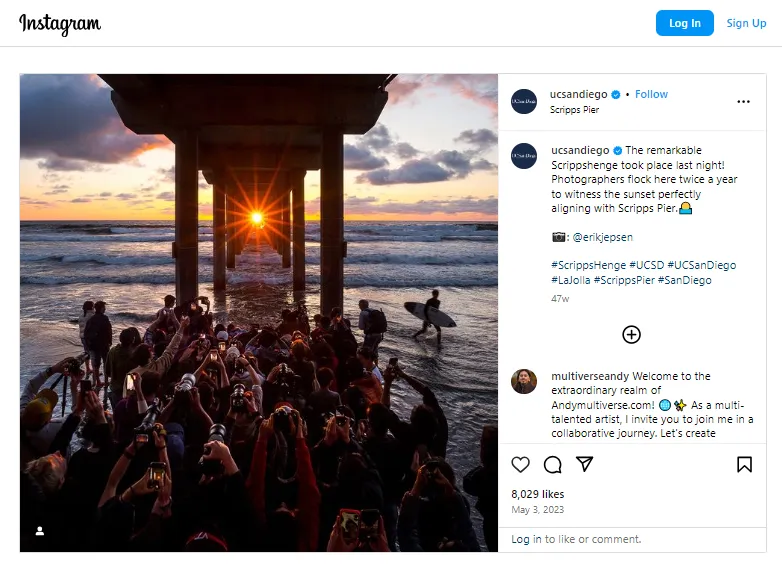Open comment bubble icon
Screen dimensions: 782x568
point(552,464)
